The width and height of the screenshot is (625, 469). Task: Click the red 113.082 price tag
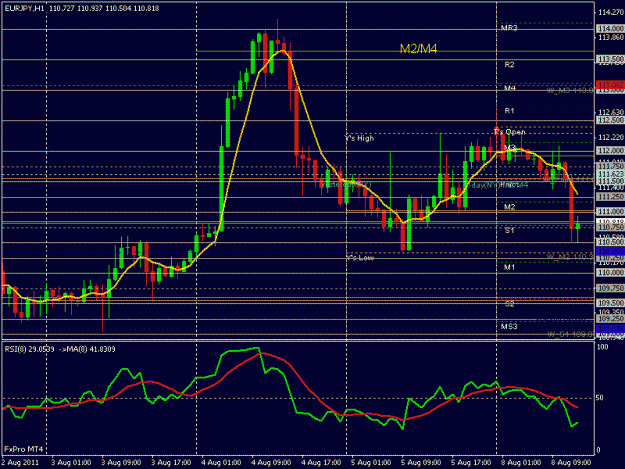click(x=610, y=84)
